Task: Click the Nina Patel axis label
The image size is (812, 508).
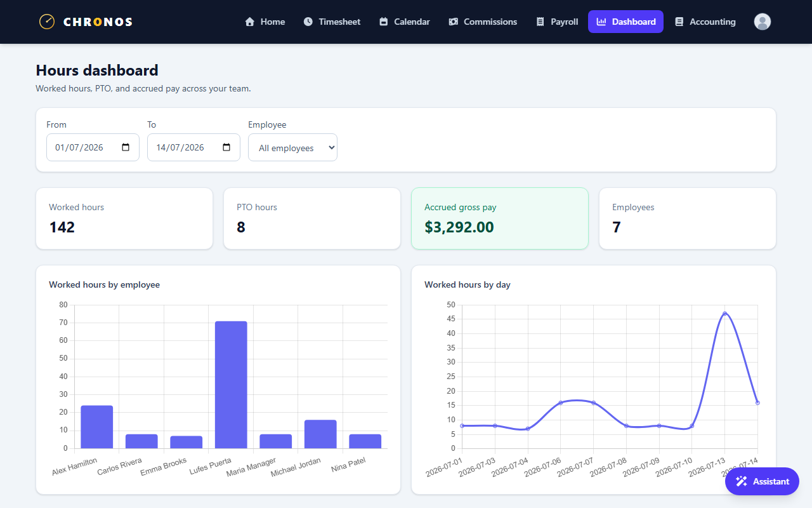Action: tap(348, 465)
